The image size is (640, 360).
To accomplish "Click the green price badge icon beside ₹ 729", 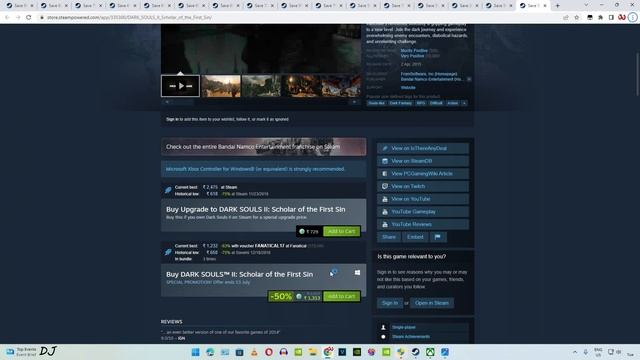I will tap(302, 231).
